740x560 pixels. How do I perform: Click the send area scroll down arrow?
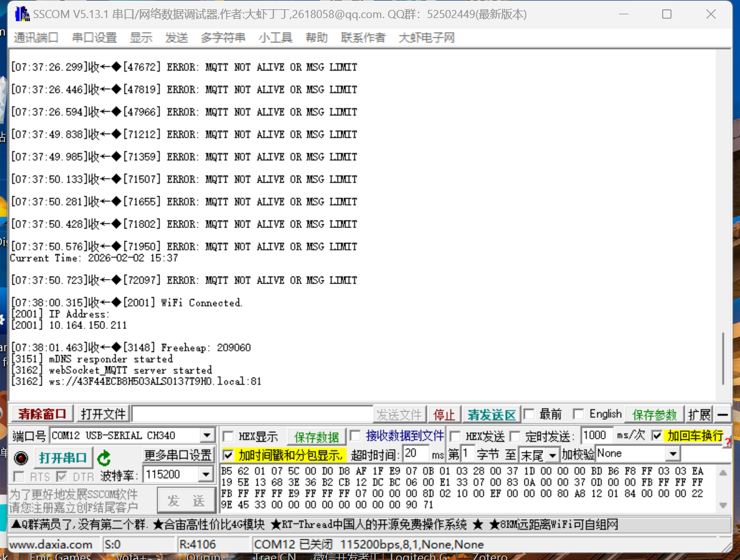click(723, 505)
